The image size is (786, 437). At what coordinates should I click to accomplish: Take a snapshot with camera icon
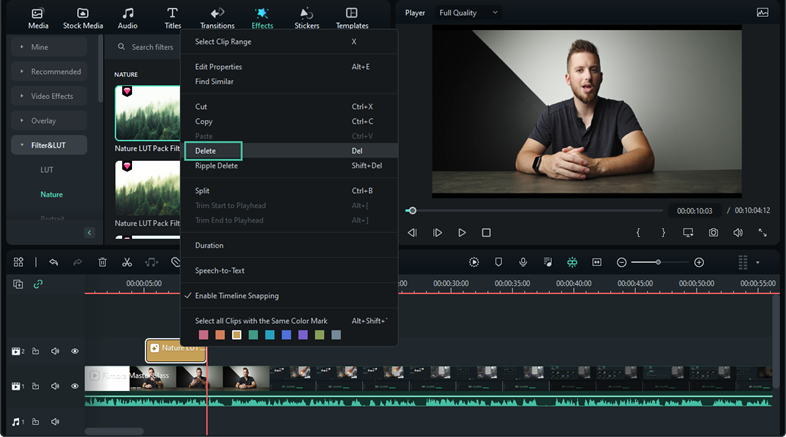[713, 233]
